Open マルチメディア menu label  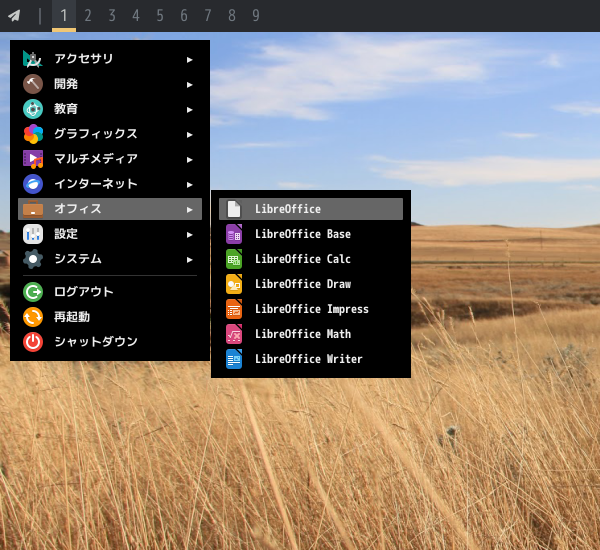96,158
